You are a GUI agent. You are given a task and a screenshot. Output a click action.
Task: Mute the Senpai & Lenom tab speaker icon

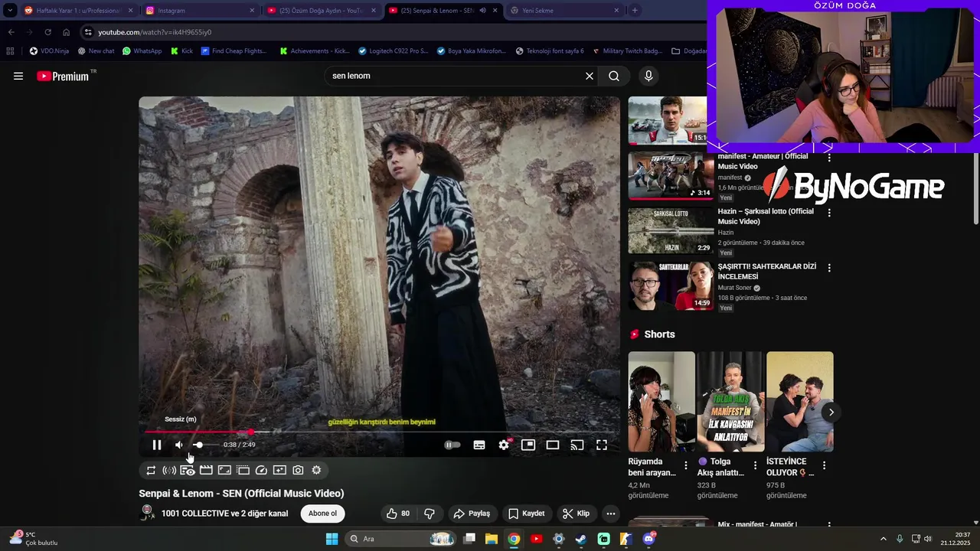[482, 11]
